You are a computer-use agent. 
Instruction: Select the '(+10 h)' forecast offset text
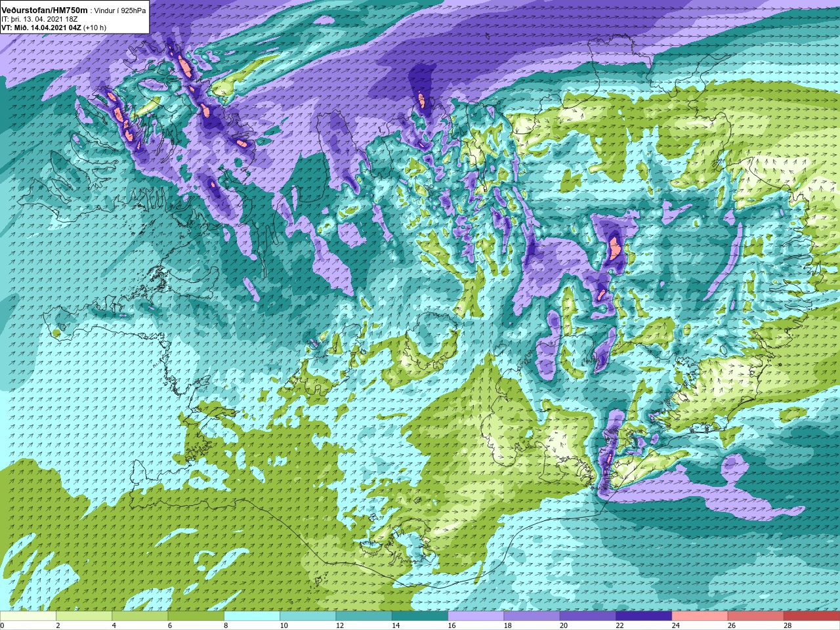coord(95,28)
